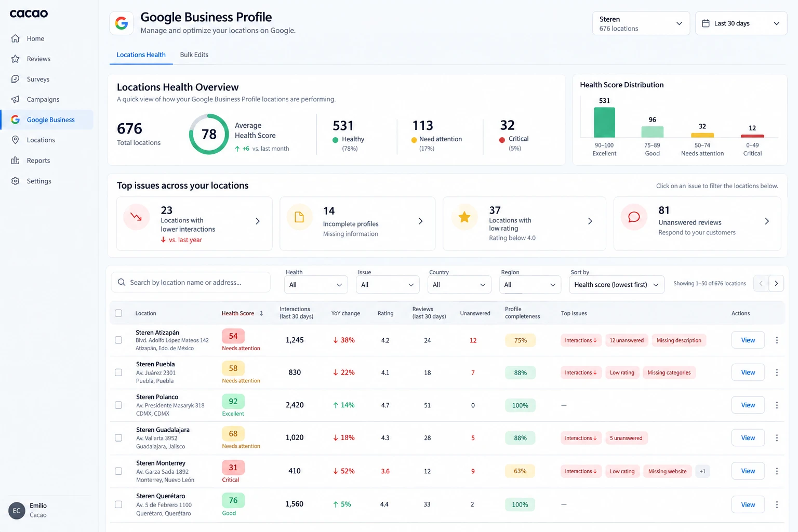Expand the Health filter dropdown
Viewport: 798px width, 532px height.
316,285
